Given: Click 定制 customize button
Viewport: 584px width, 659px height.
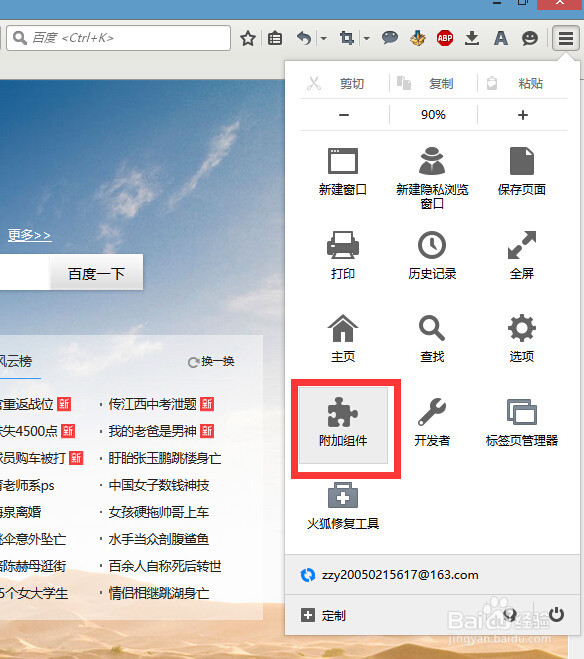Looking at the screenshot, I should coord(324,615).
